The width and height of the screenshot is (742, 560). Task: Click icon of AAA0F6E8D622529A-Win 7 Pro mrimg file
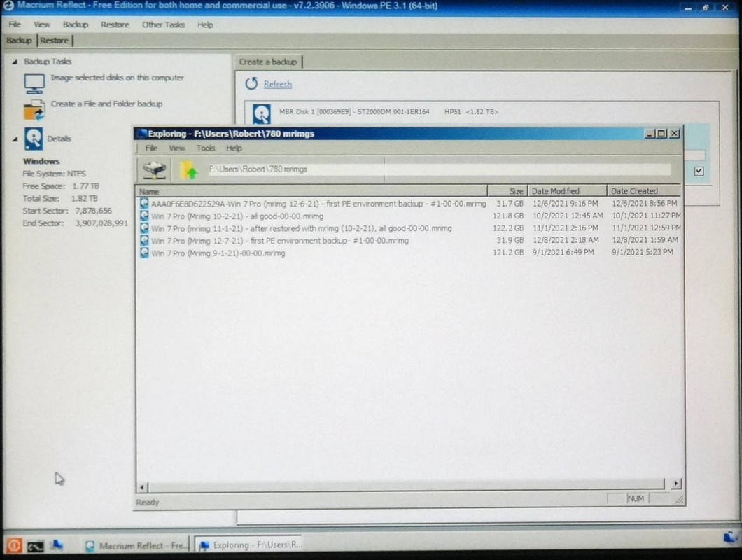[144, 204]
